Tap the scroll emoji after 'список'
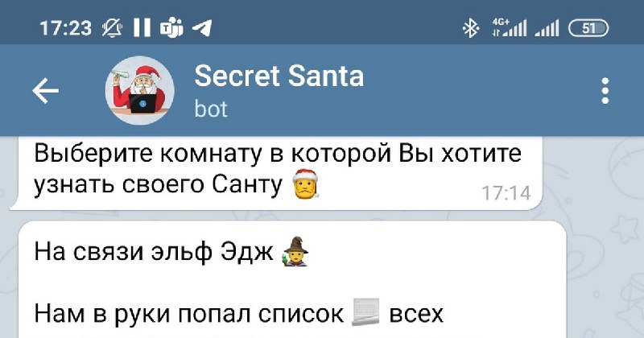Screen dimensions: 644x338 (x=365, y=313)
